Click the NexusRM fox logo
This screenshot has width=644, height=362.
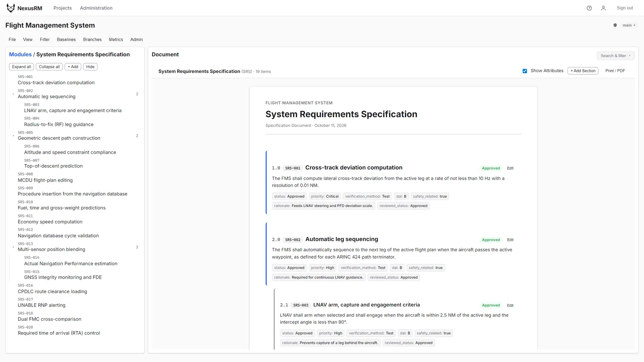pyautogui.click(x=10, y=8)
